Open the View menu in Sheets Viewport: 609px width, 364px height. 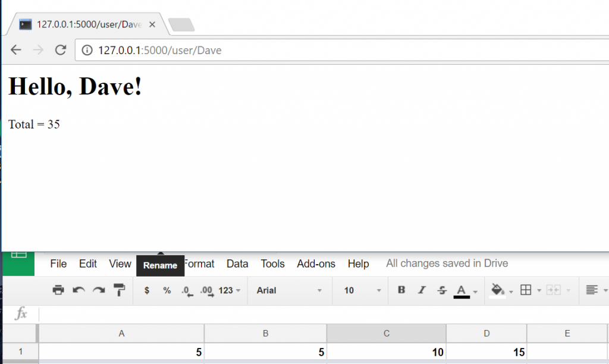click(x=120, y=263)
